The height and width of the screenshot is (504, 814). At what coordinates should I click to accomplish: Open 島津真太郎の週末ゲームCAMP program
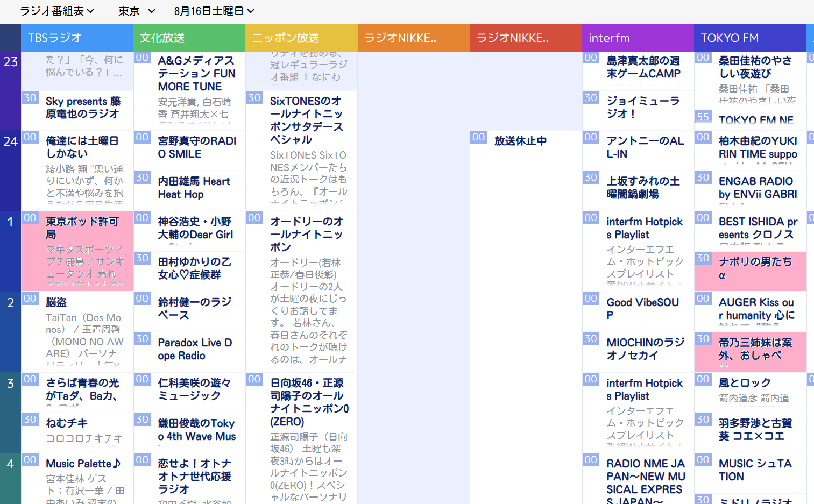[x=638, y=70]
